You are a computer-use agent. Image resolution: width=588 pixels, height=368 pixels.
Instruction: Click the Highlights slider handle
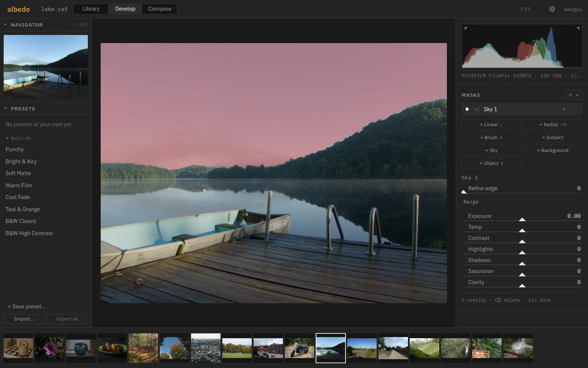point(522,252)
